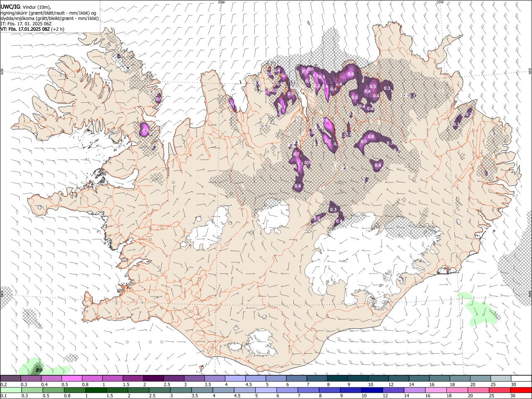Pick the light pink rain-scale swatch at 16
The width and height of the screenshot is (532, 399).
coord(436,390)
